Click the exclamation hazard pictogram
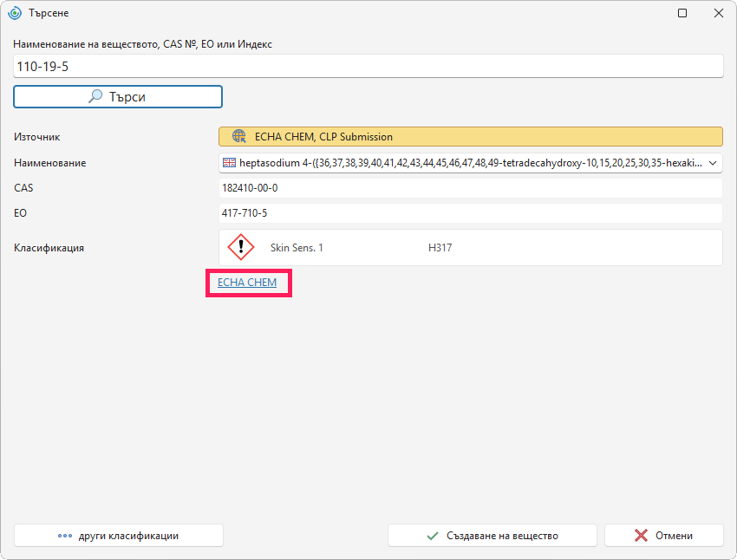737x560 pixels. pyautogui.click(x=241, y=247)
